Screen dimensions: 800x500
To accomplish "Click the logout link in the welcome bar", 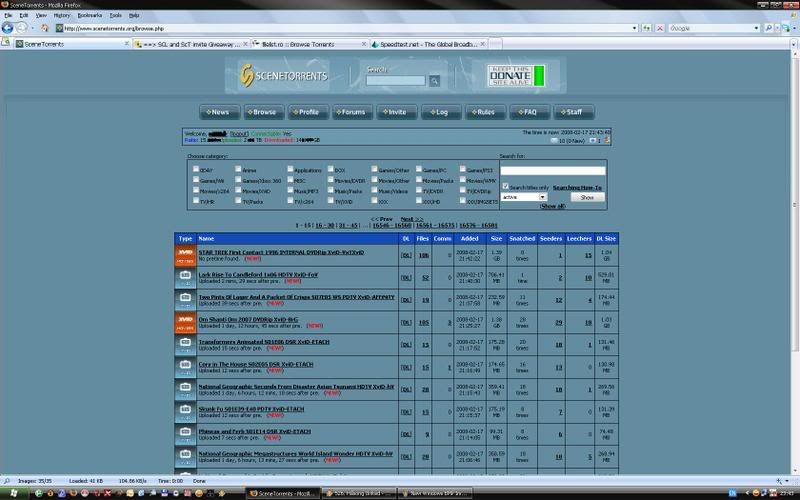I will pyautogui.click(x=239, y=134).
